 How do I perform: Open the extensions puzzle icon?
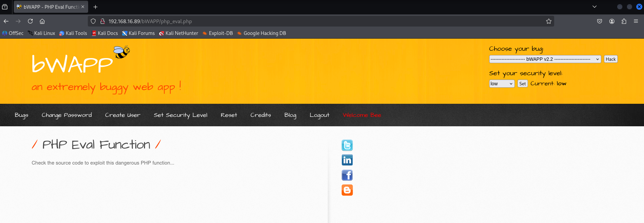[624, 21]
